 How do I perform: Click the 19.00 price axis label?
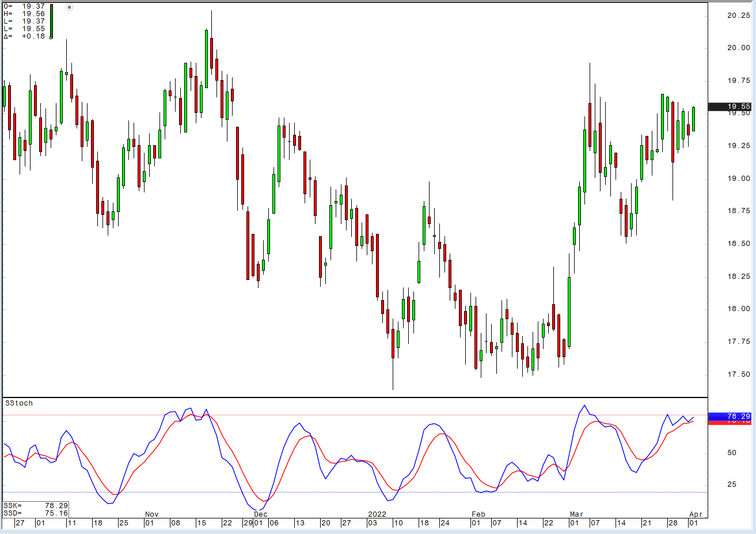[x=739, y=179]
